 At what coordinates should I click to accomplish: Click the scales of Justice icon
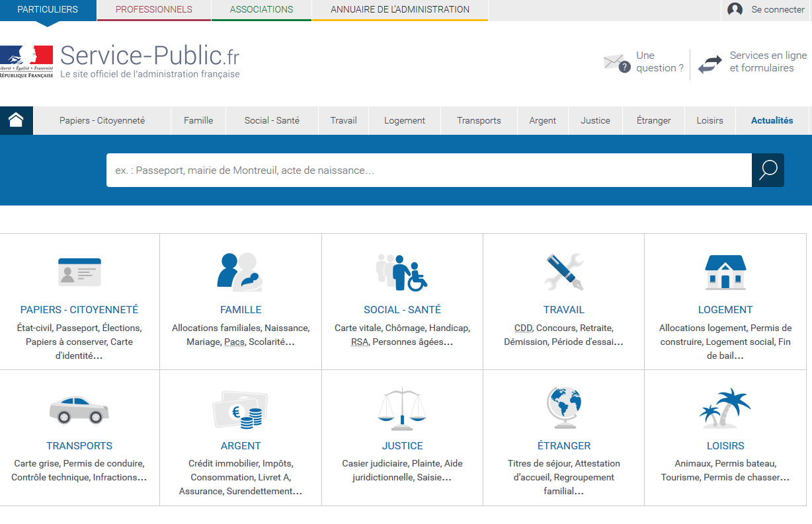(x=402, y=408)
